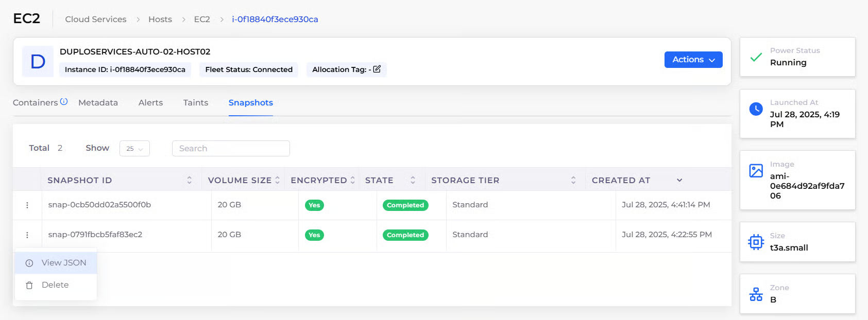
Task: Sort by State column
Action: click(x=413, y=180)
